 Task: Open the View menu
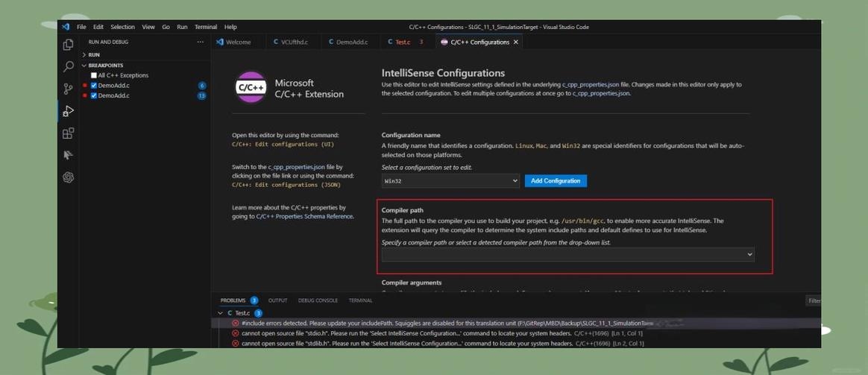coord(148,27)
